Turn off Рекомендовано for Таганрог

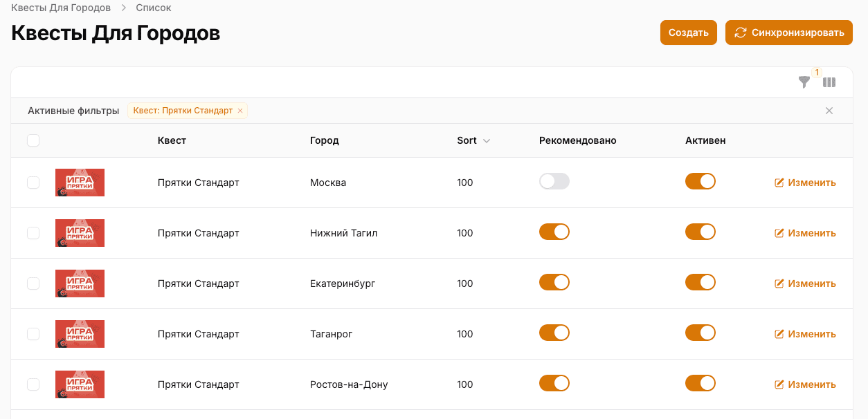(x=554, y=333)
